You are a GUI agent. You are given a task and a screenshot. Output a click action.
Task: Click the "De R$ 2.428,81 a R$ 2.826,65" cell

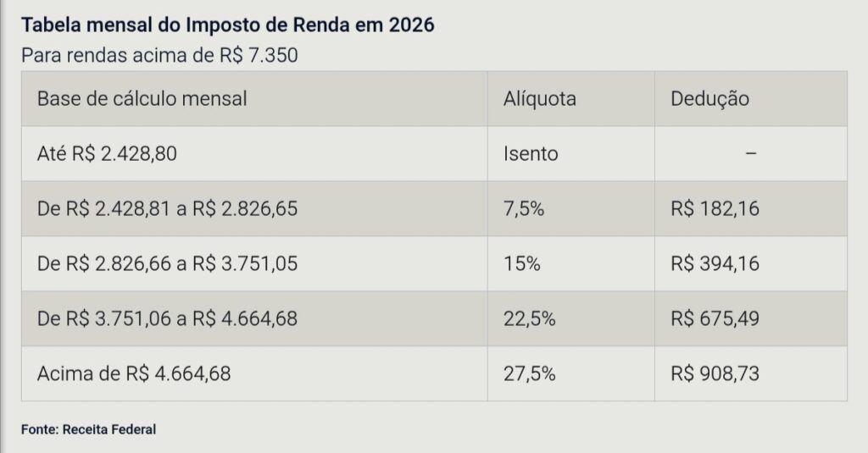click(167, 208)
